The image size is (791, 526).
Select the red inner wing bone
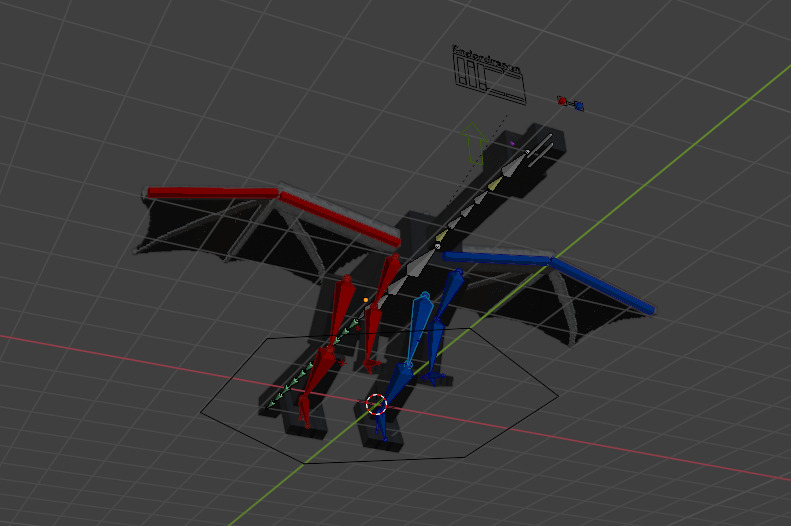[340, 219]
